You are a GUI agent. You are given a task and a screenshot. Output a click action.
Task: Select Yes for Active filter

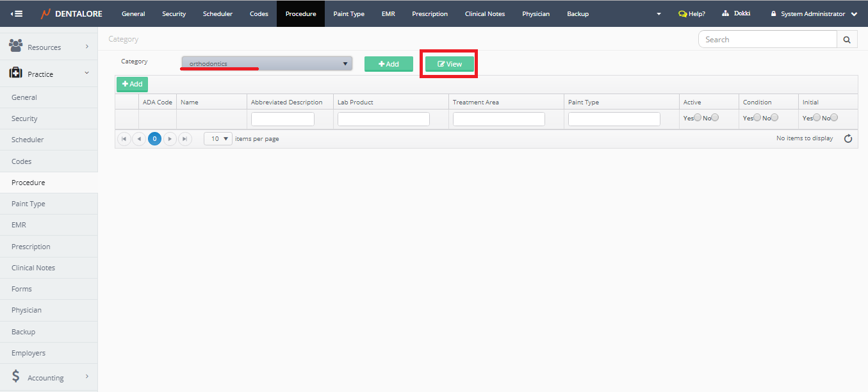(x=698, y=117)
